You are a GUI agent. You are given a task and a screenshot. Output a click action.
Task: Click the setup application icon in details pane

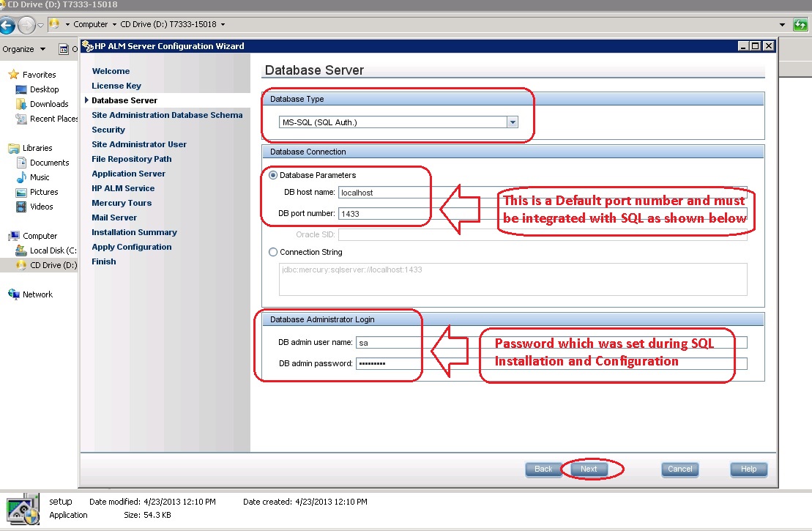pyautogui.click(x=23, y=509)
